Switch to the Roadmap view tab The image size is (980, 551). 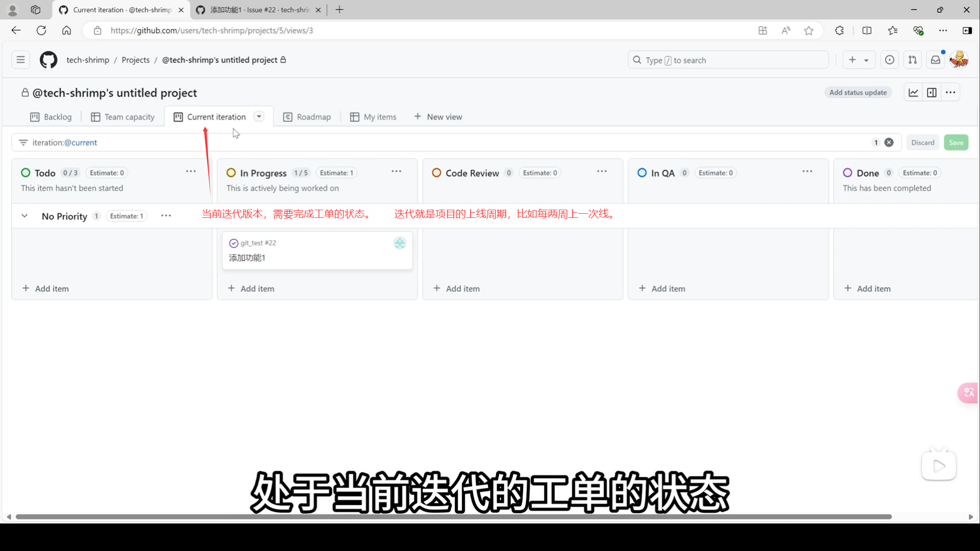pyautogui.click(x=307, y=117)
